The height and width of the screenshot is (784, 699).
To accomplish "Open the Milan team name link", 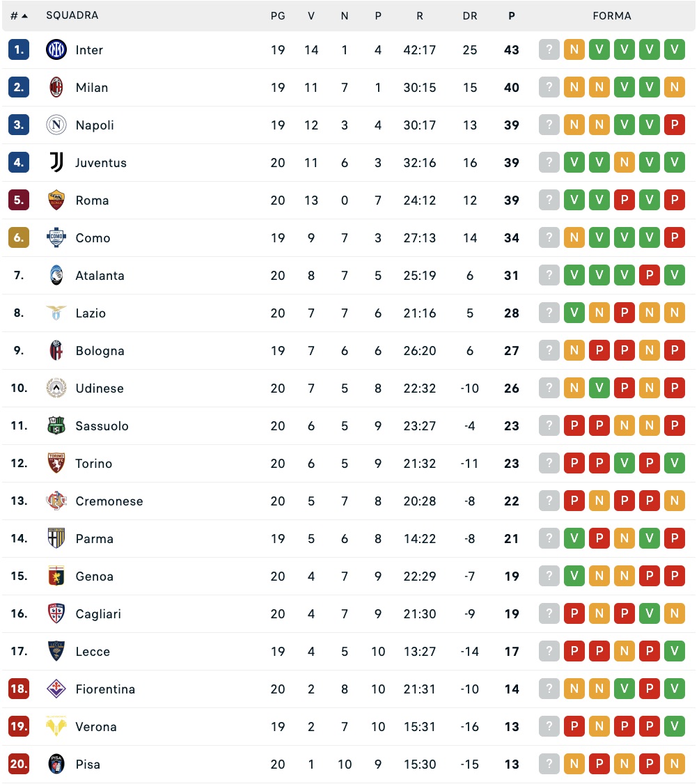I will (x=91, y=87).
